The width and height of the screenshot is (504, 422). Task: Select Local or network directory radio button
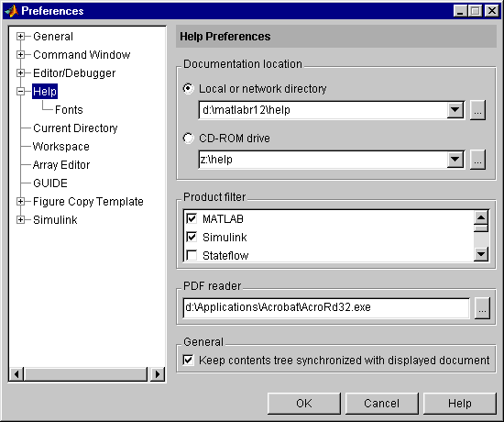[x=189, y=88]
